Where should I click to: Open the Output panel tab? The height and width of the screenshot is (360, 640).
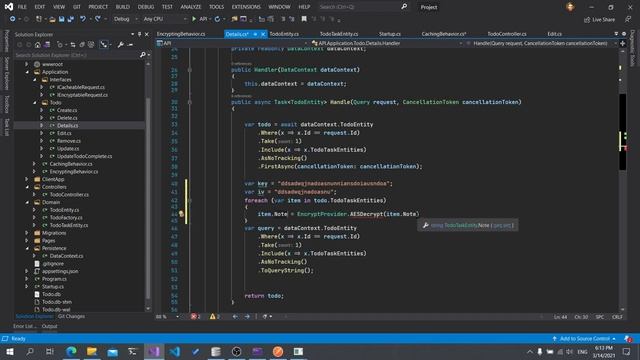[49, 326]
